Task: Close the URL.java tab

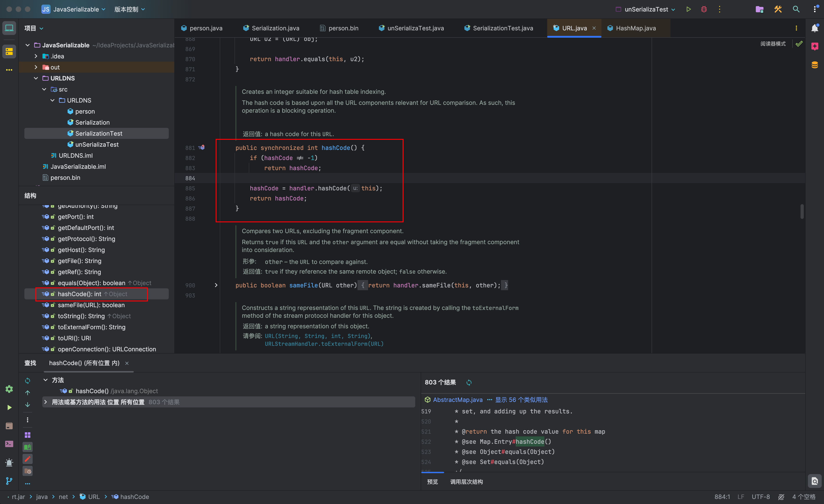Action: (x=594, y=28)
